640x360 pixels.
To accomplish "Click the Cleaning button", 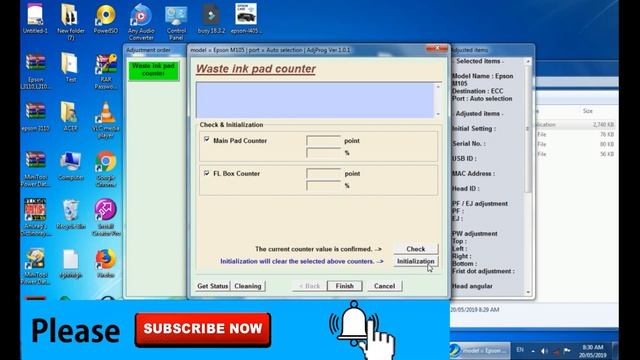I will click(x=248, y=286).
